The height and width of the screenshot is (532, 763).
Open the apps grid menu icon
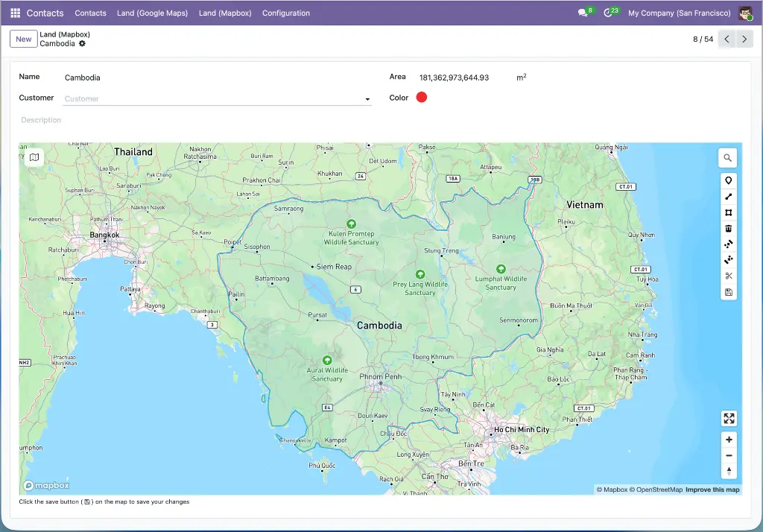click(15, 13)
